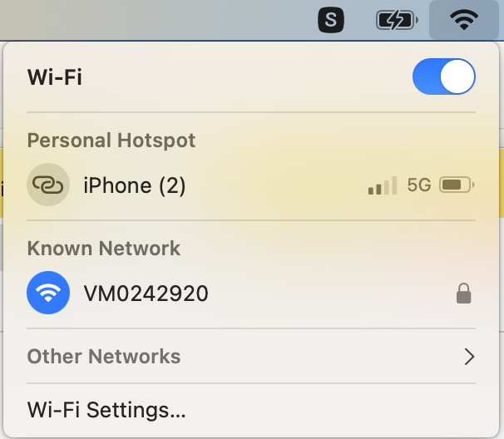
Task: Click the padlock icon next to VM0242920
Action: point(464,293)
